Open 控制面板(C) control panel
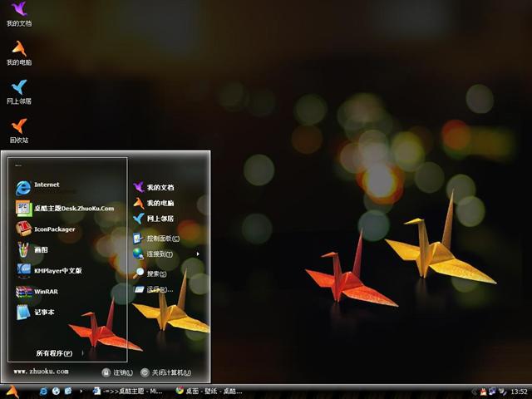The width and height of the screenshot is (532, 399). (x=156, y=239)
